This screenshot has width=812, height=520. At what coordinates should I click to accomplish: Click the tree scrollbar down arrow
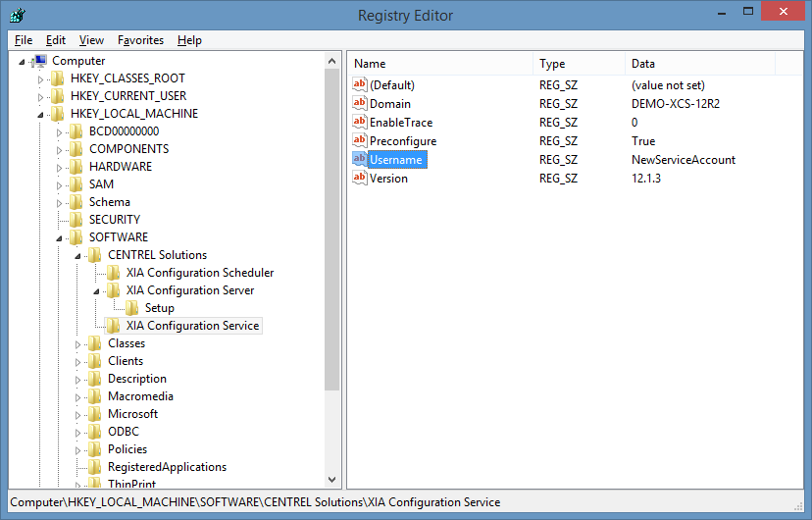tap(331, 480)
